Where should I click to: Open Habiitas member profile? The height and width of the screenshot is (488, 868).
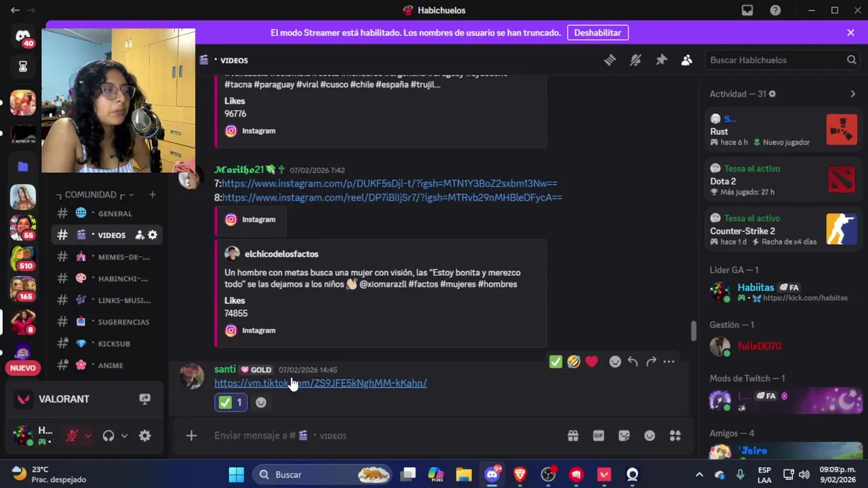coord(783,292)
